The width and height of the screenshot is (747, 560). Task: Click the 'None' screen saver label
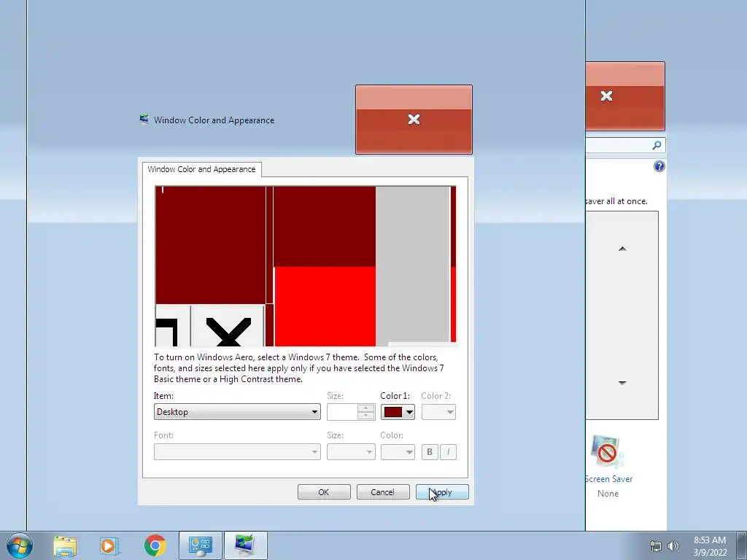click(x=608, y=494)
